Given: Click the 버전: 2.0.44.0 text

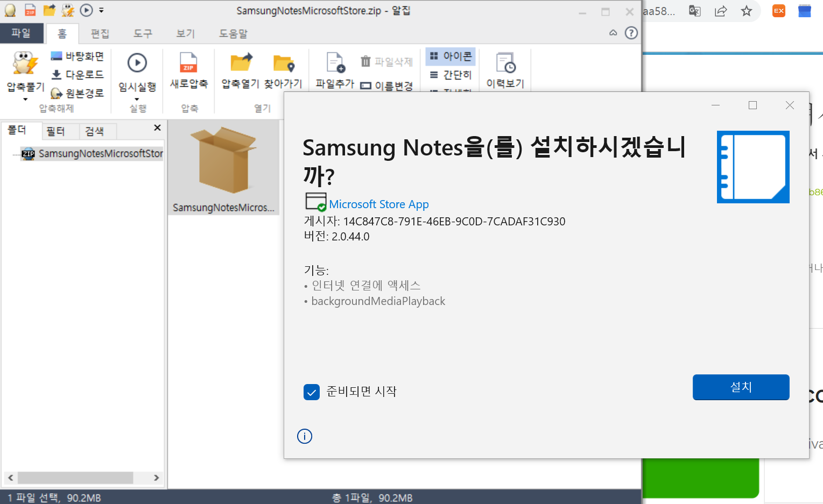Looking at the screenshot, I should click(337, 237).
